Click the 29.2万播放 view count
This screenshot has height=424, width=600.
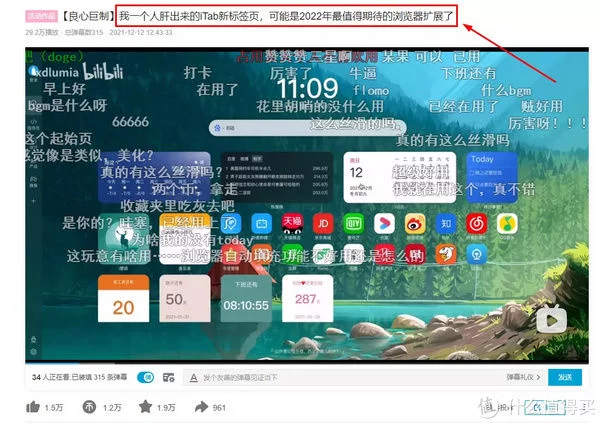(x=42, y=33)
